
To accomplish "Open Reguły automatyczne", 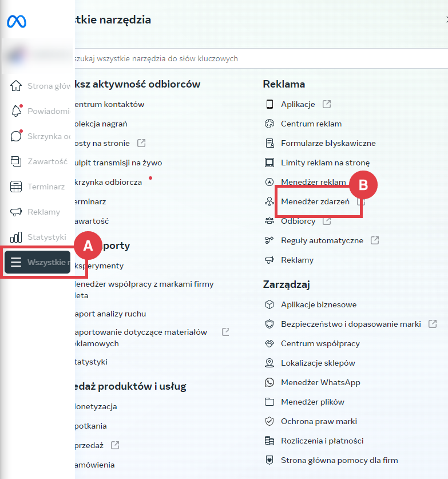I will (x=322, y=240).
